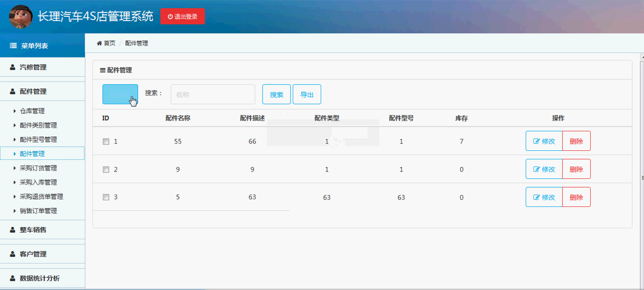
Task: Click the 配件描述 column header
Action: (252, 118)
